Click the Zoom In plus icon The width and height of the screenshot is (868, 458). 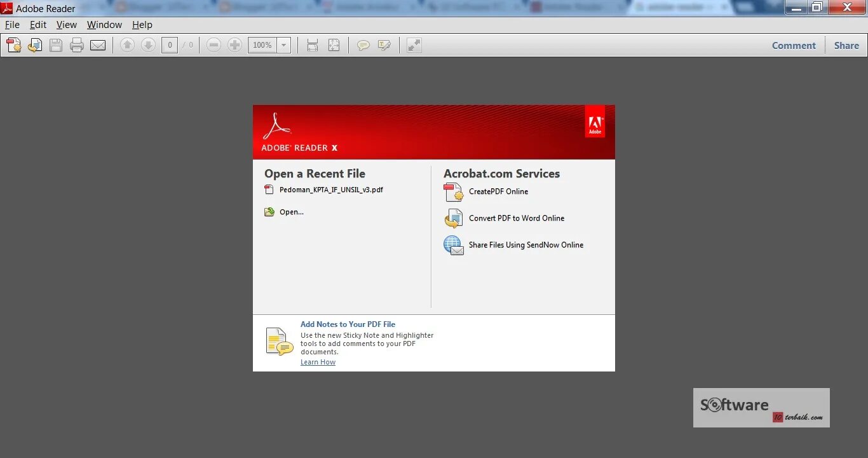234,45
